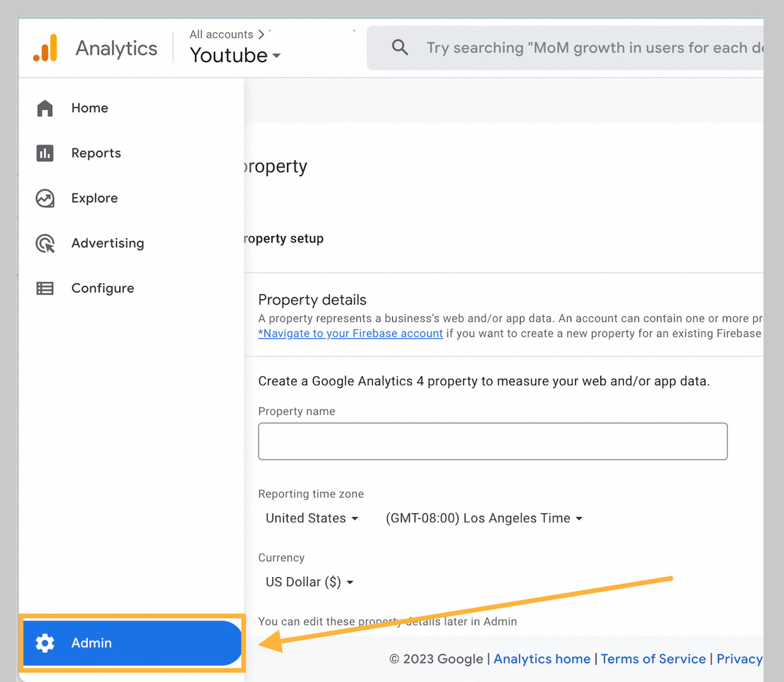Open the Terms of Service link
This screenshot has height=682, width=784.
tap(653, 659)
